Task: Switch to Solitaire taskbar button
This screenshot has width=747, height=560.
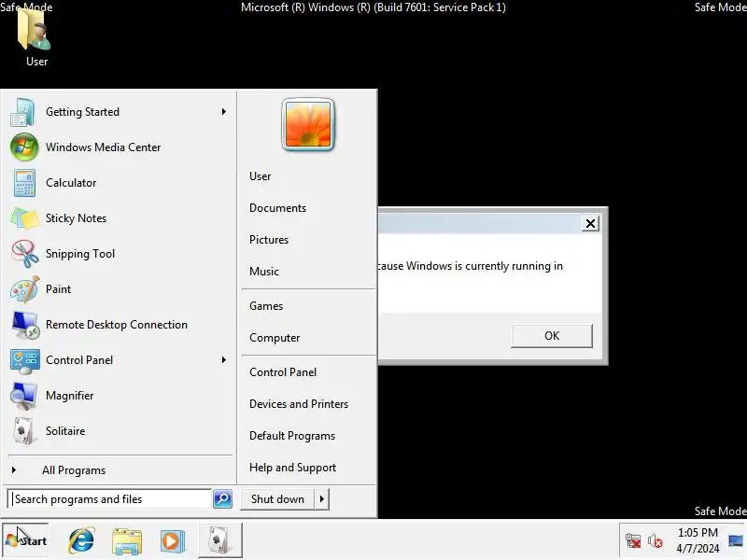Action: (219, 540)
